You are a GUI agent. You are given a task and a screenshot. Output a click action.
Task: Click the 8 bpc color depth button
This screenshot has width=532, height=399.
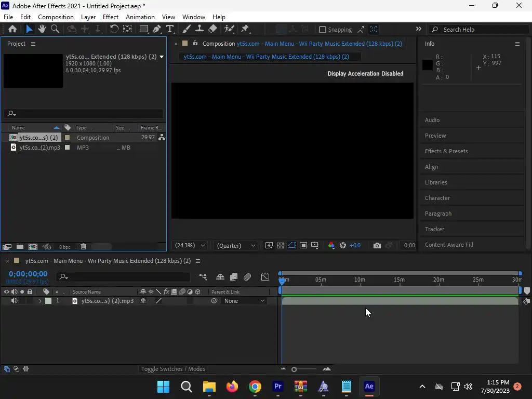64,247
